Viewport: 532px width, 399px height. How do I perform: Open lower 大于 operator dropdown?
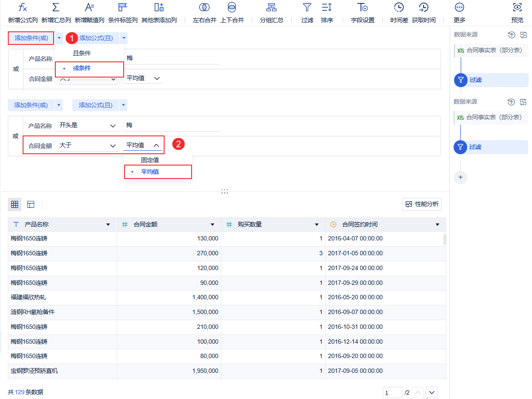click(x=88, y=145)
